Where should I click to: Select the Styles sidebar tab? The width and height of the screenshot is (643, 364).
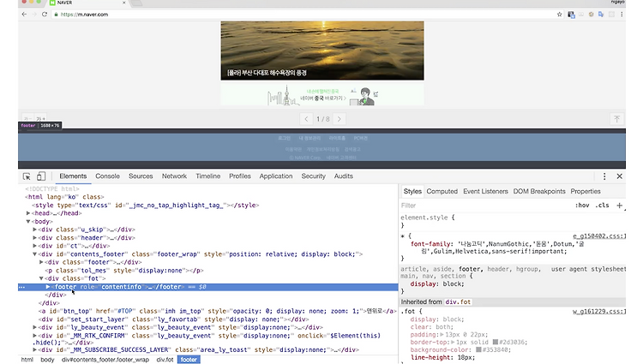(x=412, y=191)
